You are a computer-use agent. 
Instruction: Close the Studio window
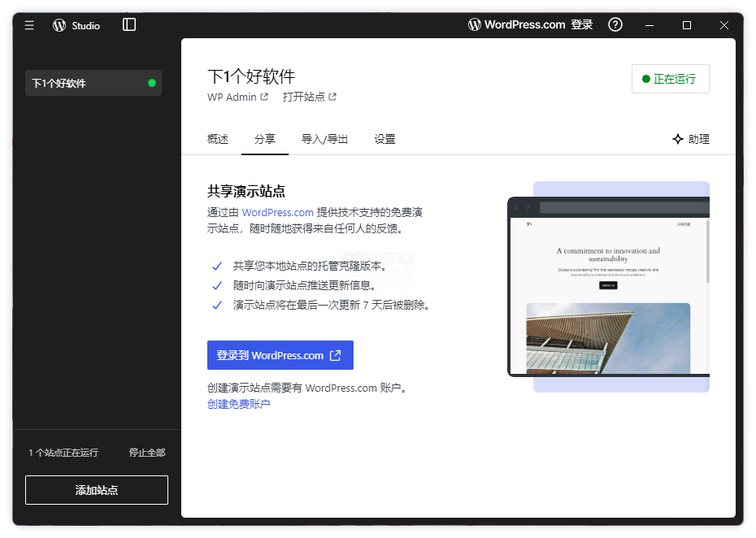(x=723, y=25)
